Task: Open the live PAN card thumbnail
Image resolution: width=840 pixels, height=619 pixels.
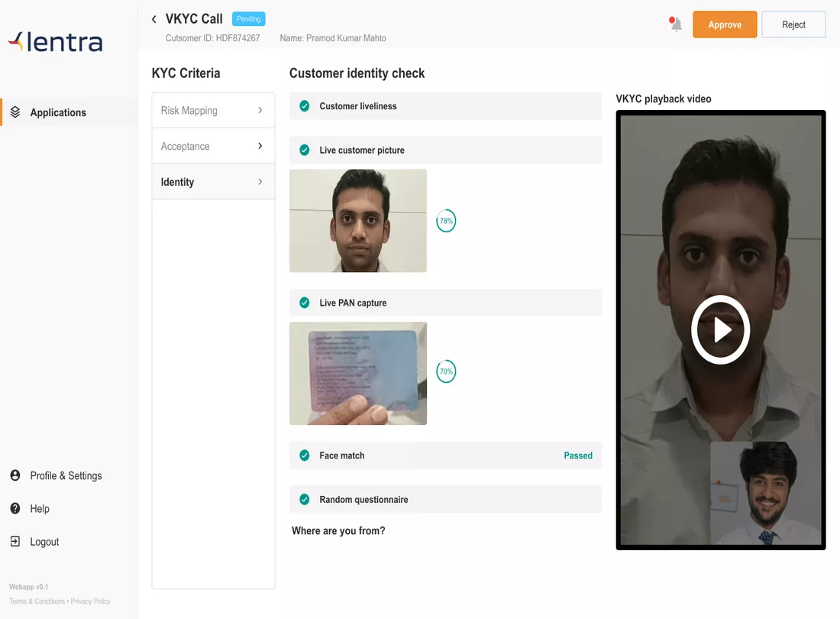Action: click(x=358, y=373)
